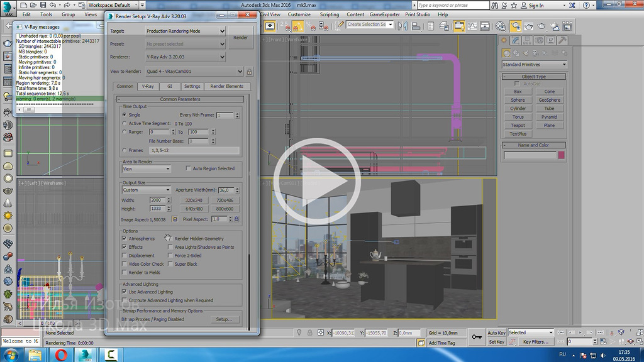Open the Scripting menu
The width and height of the screenshot is (644, 362).
[x=330, y=14]
